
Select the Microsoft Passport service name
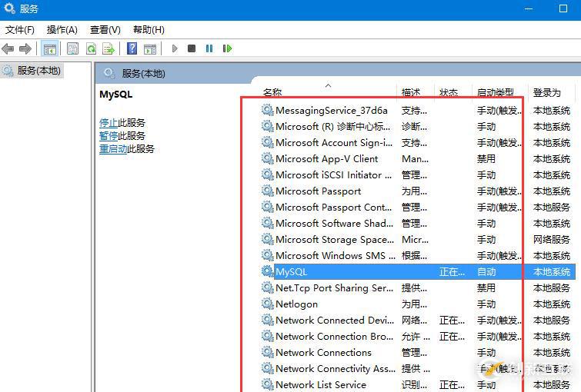[319, 191]
